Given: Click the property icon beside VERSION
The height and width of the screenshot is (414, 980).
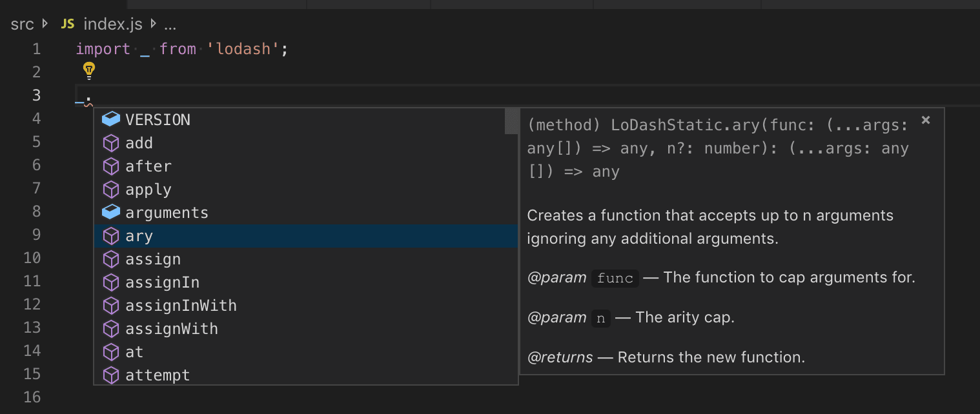Looking at the screenshot, I should (110, 119).
